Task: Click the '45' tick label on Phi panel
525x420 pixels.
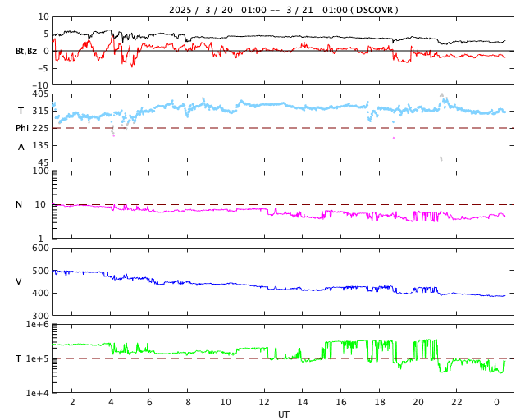Action: coord(43,162)
